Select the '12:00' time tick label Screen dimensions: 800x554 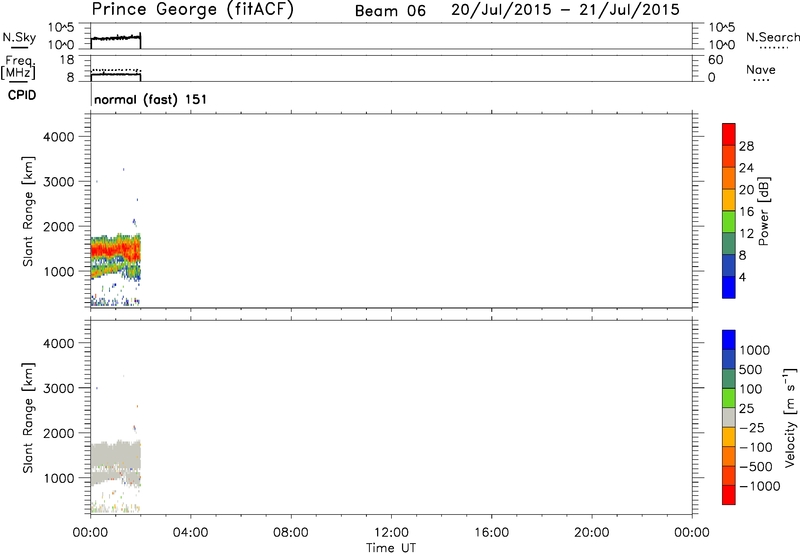click(x=391, y=533)
